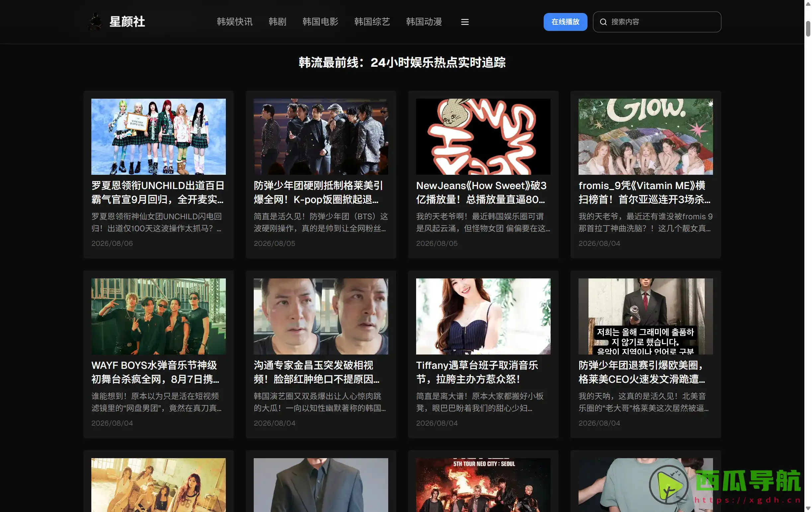The image size is (812, 512).
Task: Click the date 2026/08/06
Action: (112, 243)
